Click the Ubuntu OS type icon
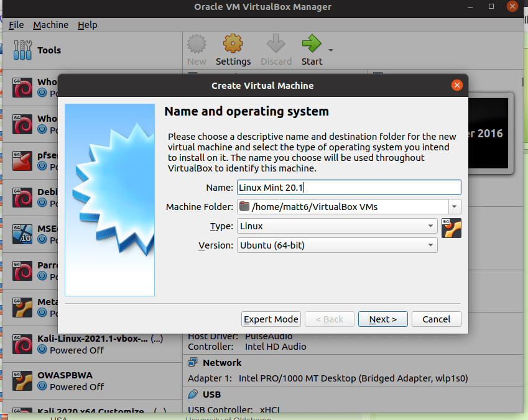 click(x=451, y=228)
